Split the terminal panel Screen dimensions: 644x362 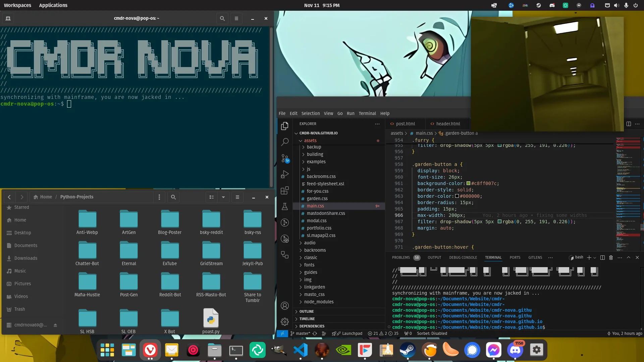(x=602, y=257)
